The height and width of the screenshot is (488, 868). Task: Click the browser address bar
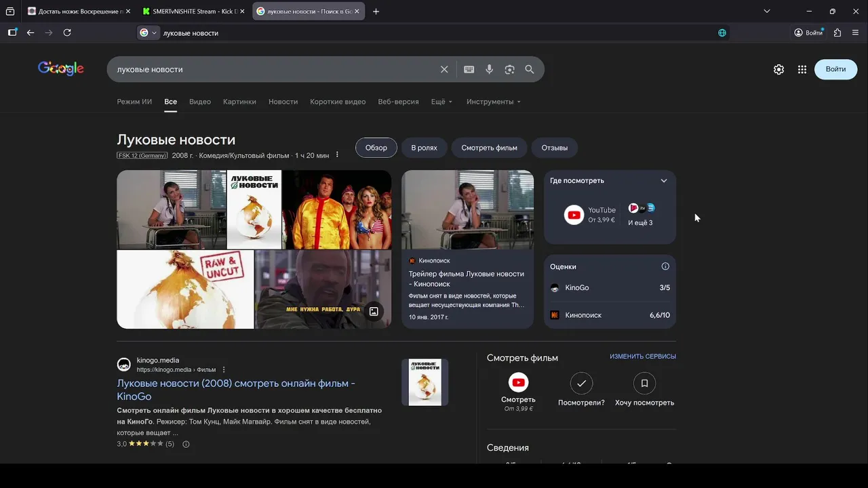(x=434, y=33)
